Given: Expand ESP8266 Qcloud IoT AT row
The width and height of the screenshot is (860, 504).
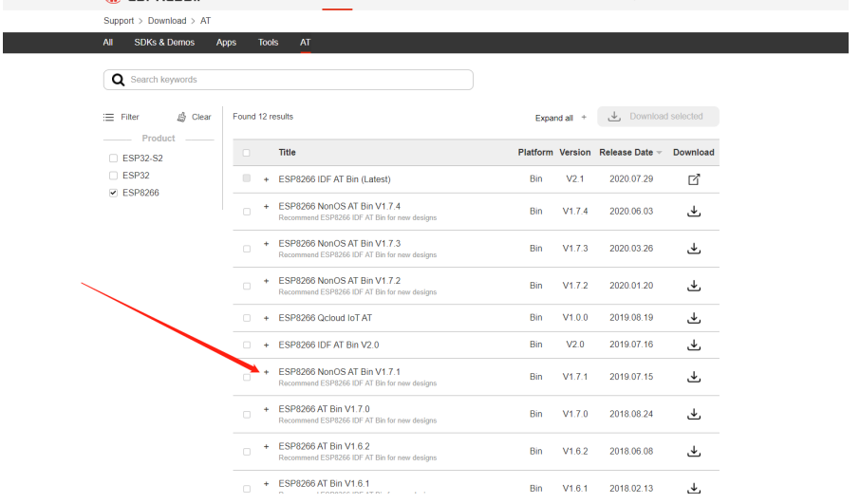Looking at the screenshot, I should [x=267, y=318].
